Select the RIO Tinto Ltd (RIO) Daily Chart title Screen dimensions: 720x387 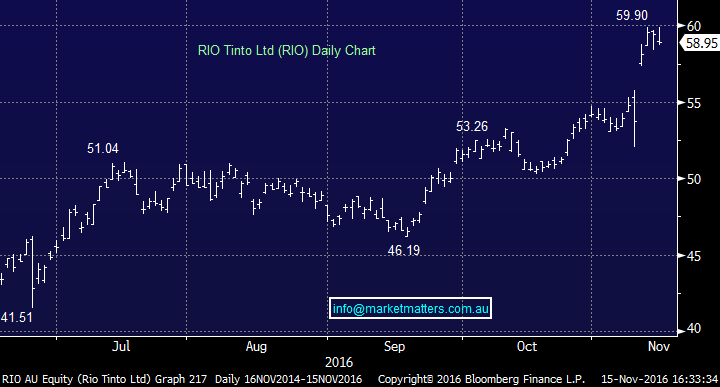point(287,50)
